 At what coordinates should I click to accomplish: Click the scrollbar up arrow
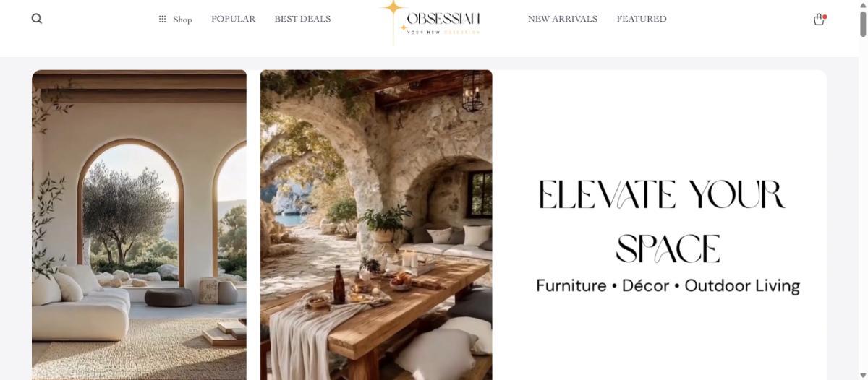pyautogui.click(x=862, y=5)
